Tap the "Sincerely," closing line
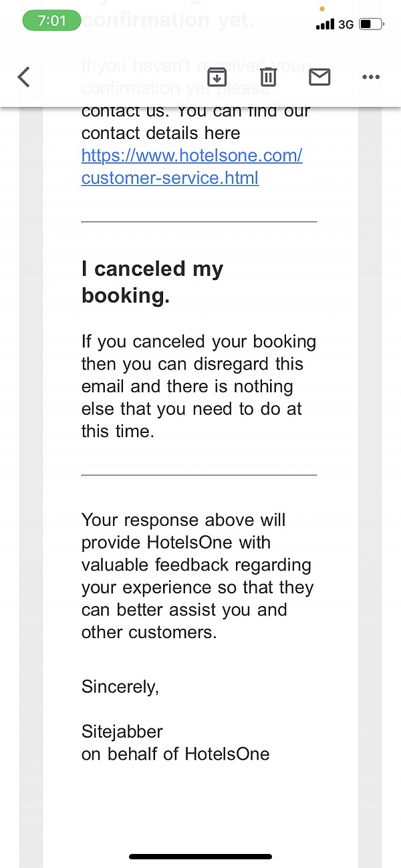This screenshot has width=401, height=868. (x=120, y=686)
